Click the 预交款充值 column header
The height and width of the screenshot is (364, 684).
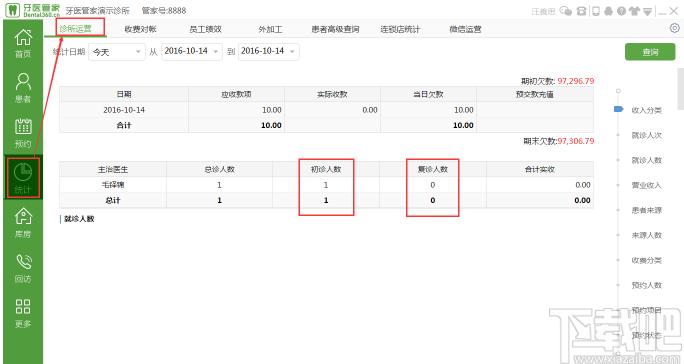pyautogui.click(x=535, y=94)
